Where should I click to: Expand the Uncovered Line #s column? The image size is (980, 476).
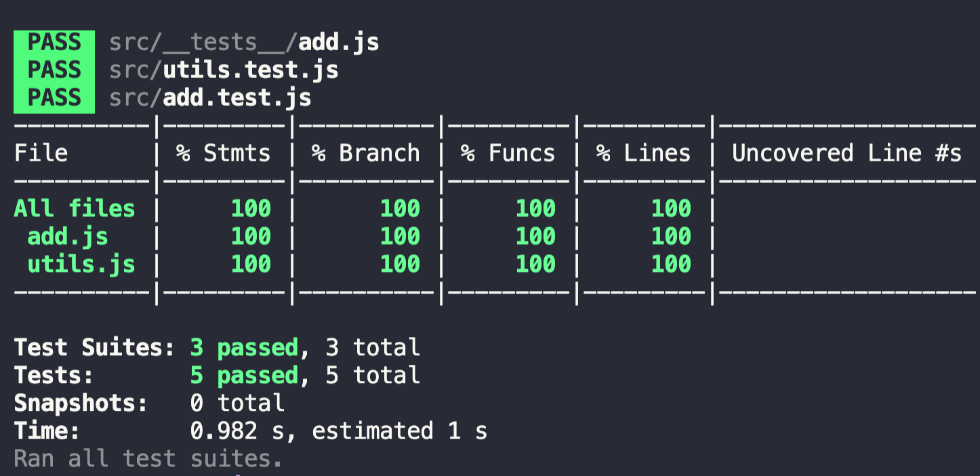click(x=842, y=153)
